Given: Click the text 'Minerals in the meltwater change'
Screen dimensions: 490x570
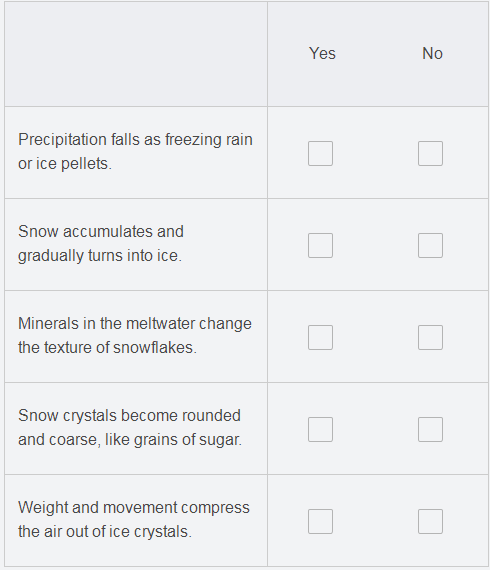Looking at the screenshot, I should point(135,323).
